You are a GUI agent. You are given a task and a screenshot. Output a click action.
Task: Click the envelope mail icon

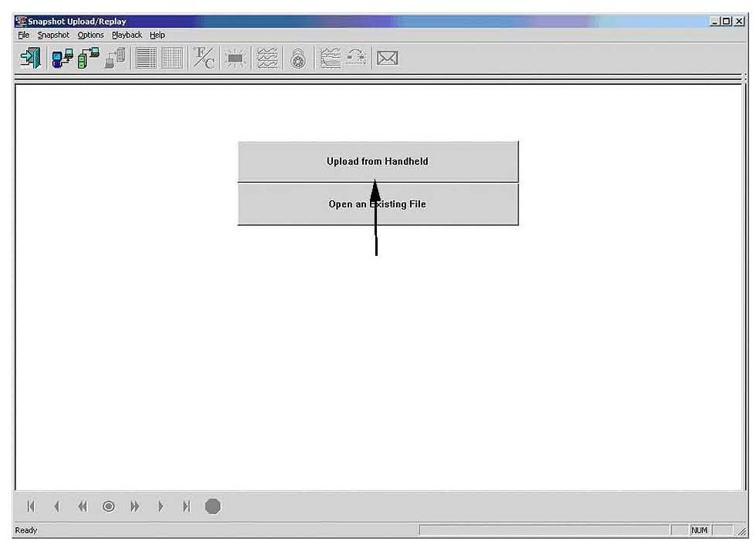point(388,59)
